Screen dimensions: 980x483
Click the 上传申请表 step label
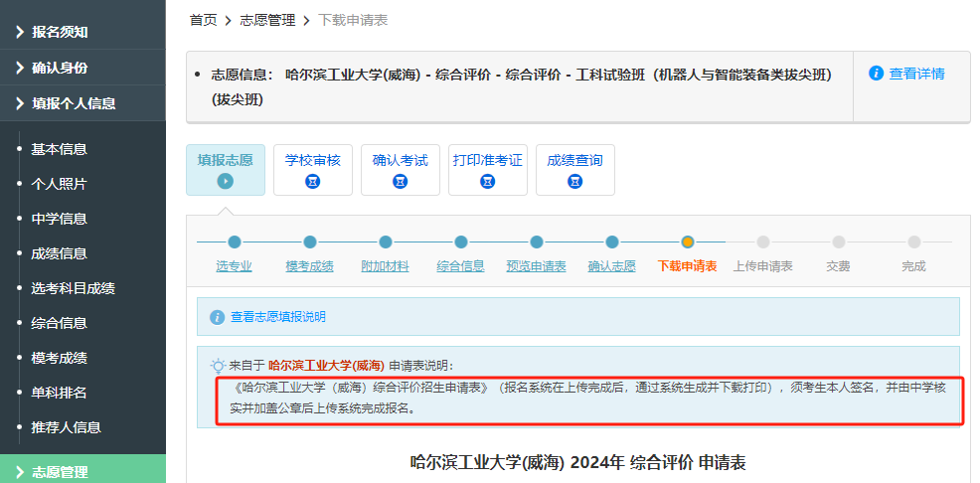pos(763,266)
